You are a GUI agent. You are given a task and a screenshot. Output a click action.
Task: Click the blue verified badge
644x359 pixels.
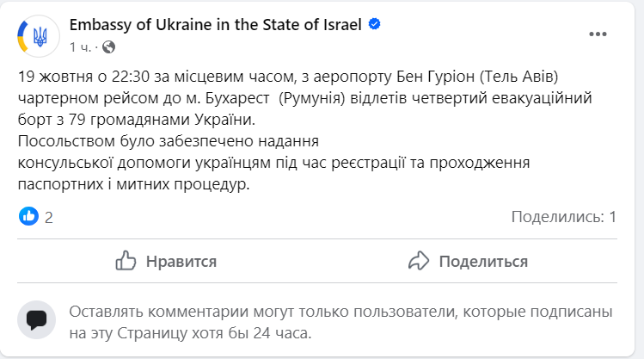[374, 24]
